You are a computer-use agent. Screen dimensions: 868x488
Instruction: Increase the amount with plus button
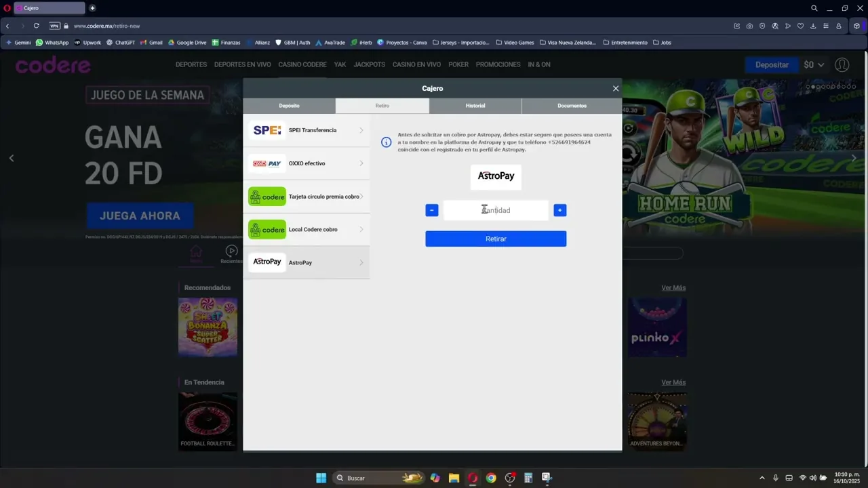[x=560, y=210]
